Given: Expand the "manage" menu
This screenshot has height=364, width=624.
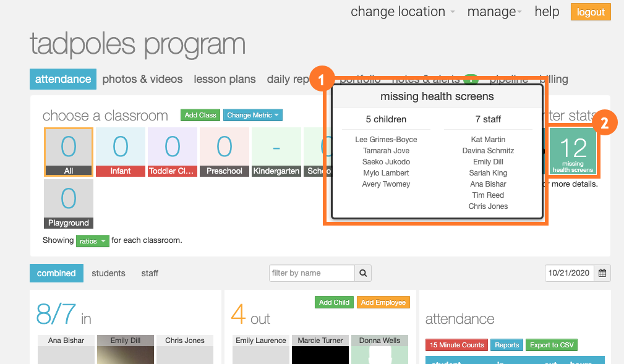Looking at the screenshot, I should [490, 12].
